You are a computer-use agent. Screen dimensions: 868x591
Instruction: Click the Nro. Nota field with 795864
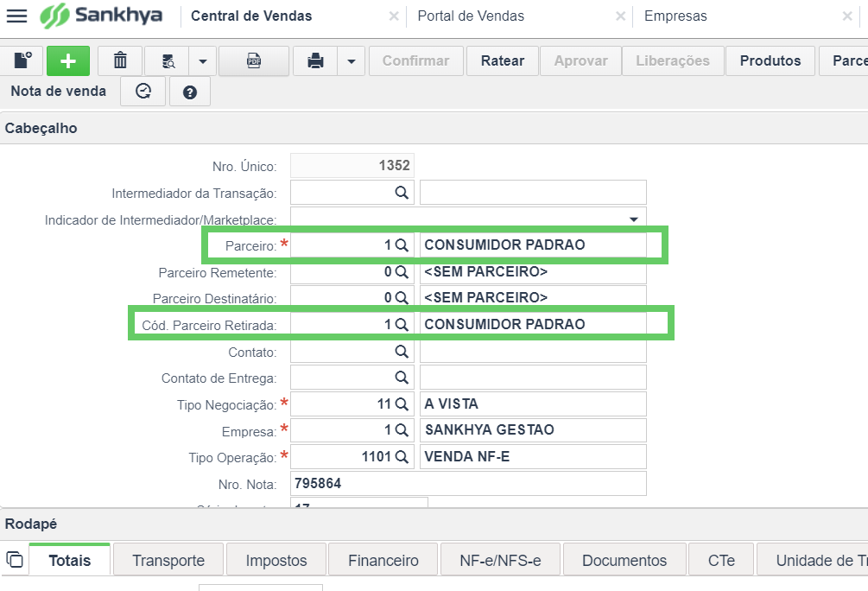point(468,484)
